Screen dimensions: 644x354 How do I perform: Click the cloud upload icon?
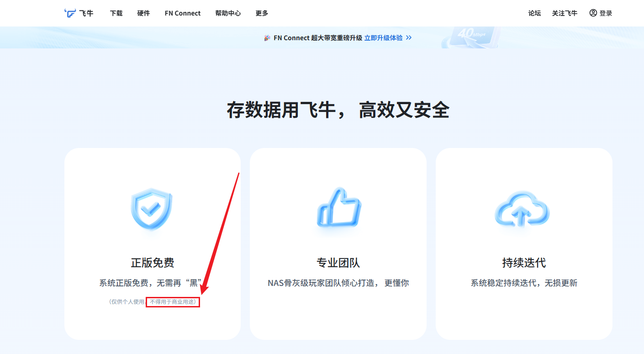tap(522, 208)
